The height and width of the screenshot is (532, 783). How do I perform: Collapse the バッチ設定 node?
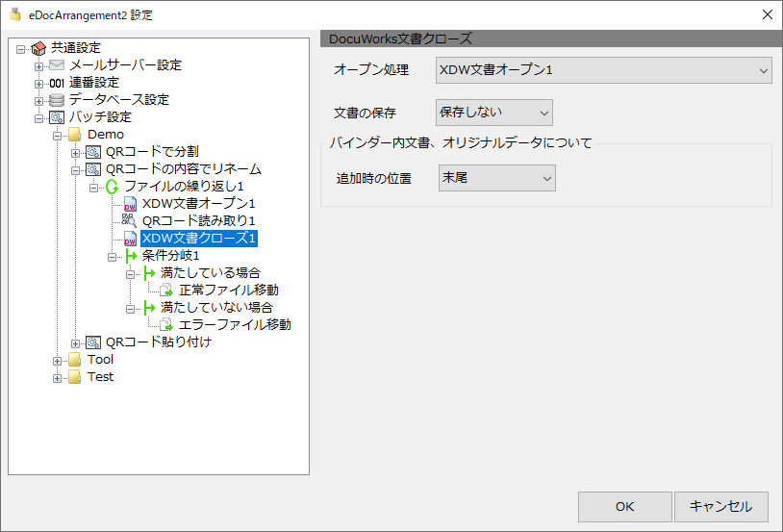(38, 119)
